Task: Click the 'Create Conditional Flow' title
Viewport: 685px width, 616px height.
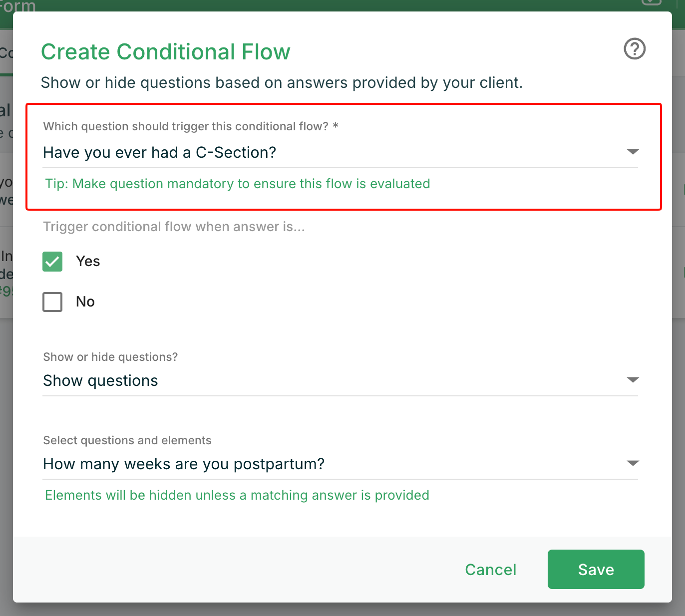Action: click(165, 52)
